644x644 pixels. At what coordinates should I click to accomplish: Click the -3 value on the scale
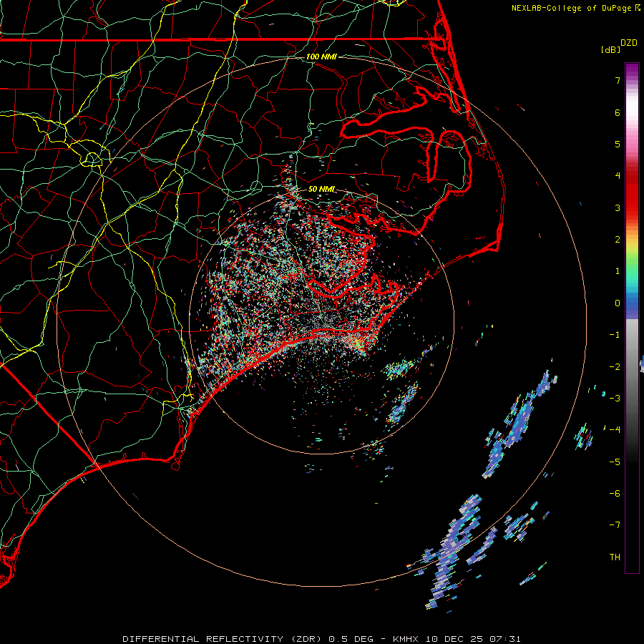(615, 399)
